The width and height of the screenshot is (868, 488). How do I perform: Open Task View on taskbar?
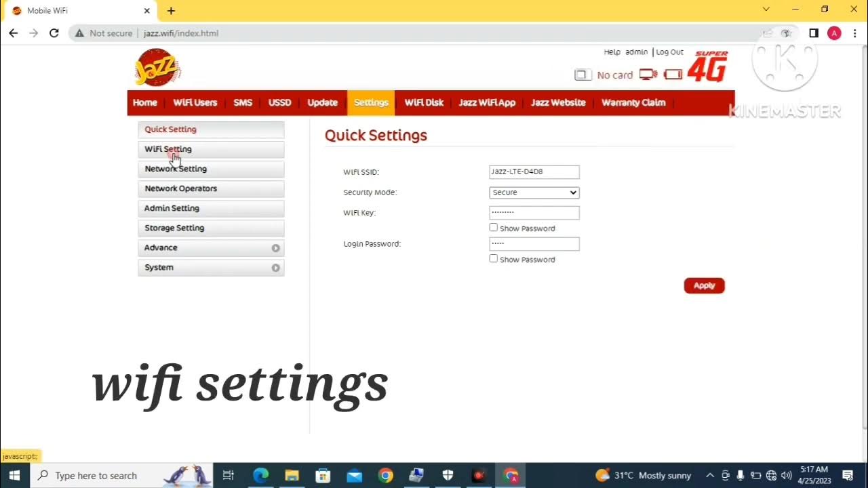[229, 475]
